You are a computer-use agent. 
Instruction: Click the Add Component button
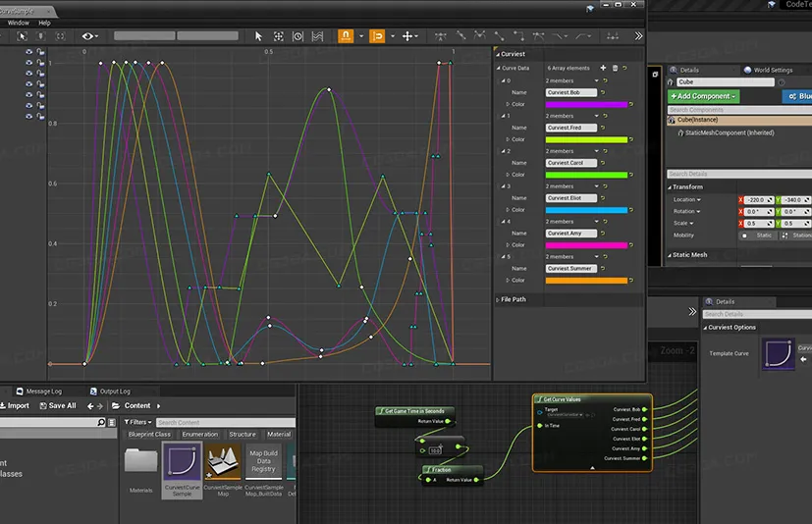(x=703, y=96)
